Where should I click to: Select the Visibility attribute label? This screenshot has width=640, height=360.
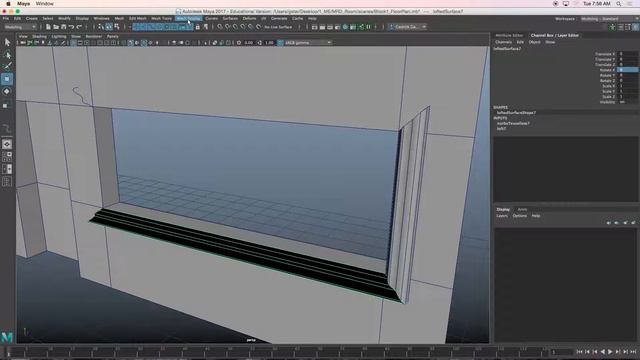tap(607, 102)
